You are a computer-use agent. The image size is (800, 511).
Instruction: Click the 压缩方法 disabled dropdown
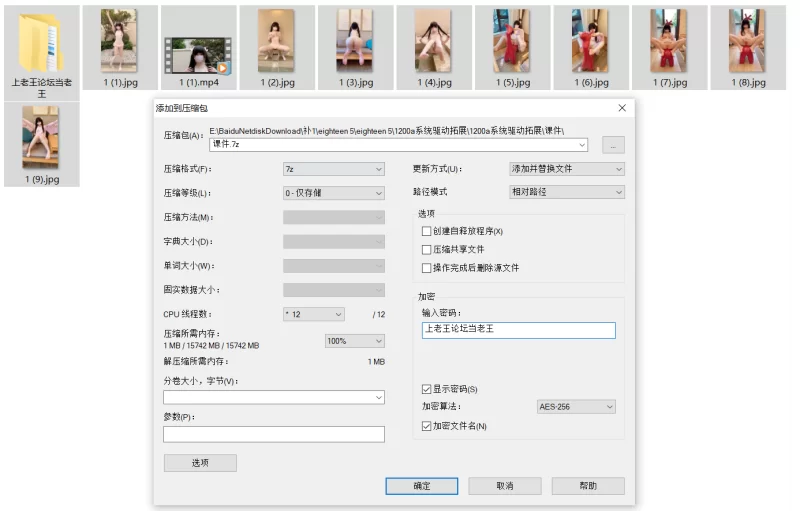tap(334, 217)
